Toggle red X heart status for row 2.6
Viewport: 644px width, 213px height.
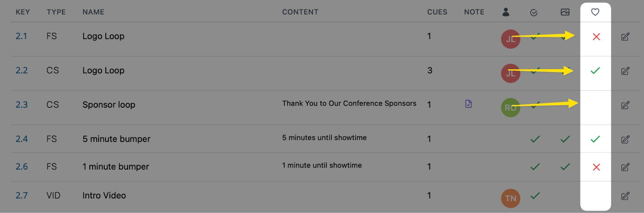tap(597, 167)
